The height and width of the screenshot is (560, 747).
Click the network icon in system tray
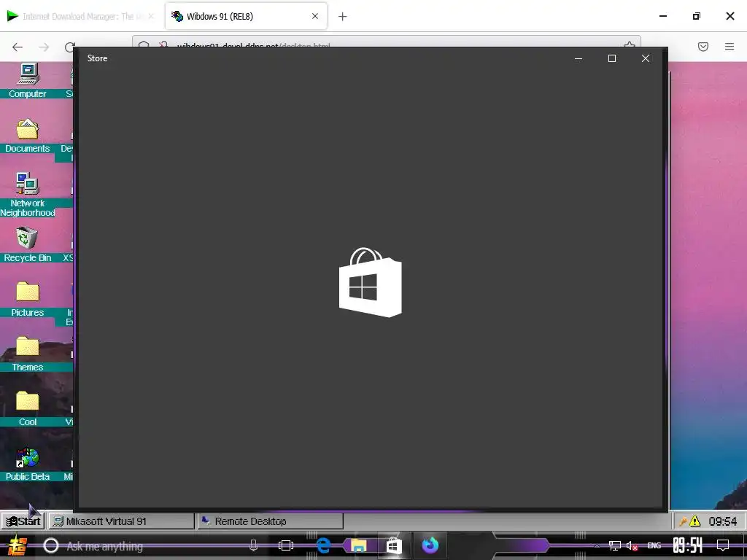pyautogui.click(x=614, y=545)
